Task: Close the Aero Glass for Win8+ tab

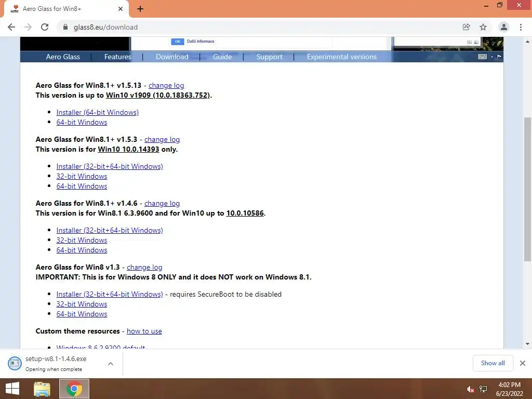Action: [121, 9]
